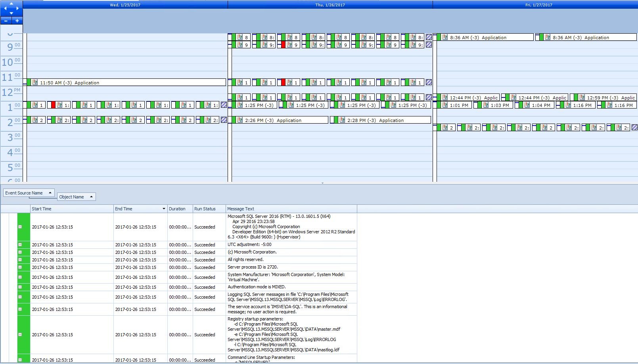Expand the 'Logging SQL Server messages' row
The height and width of the screenshot is (364, 638).
pyautogui.click(x=20, y=297)
